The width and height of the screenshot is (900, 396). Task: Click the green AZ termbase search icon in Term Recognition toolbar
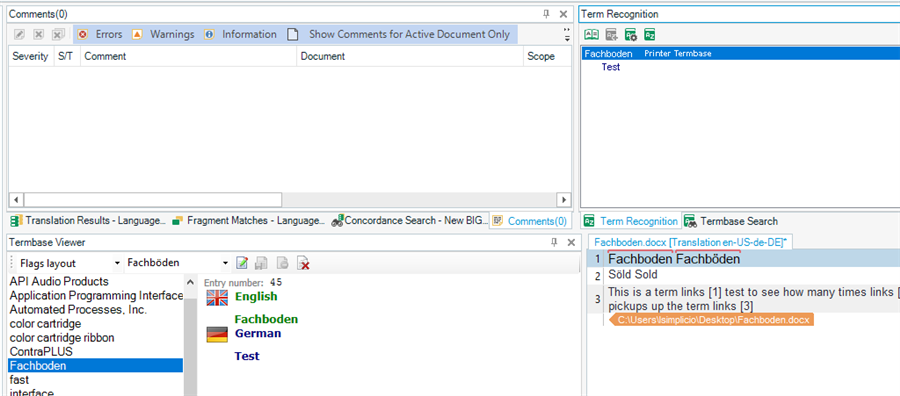650,35
